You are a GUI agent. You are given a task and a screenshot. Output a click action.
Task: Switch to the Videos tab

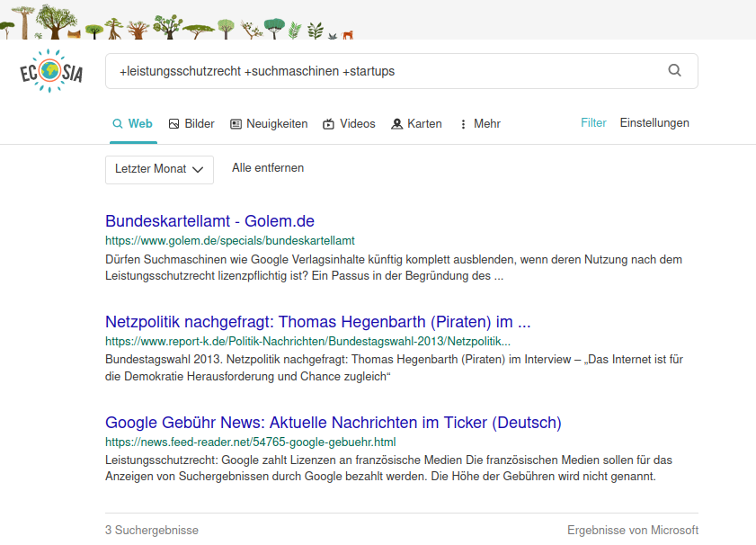pos(349,124)
